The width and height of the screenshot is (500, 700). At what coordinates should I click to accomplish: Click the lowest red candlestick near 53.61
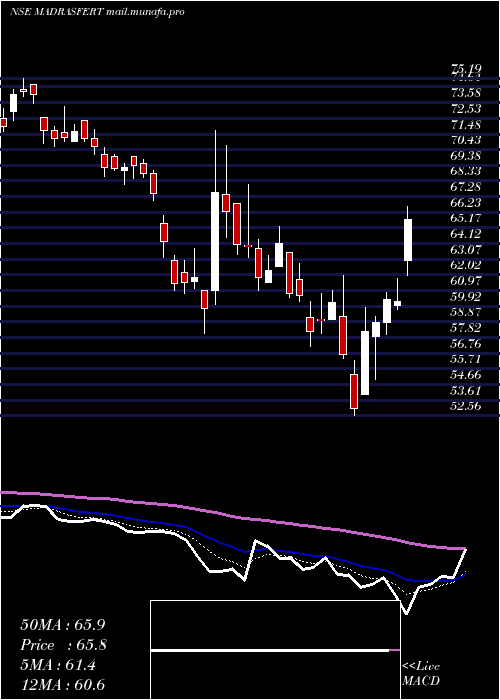click(x=354, y=391)
